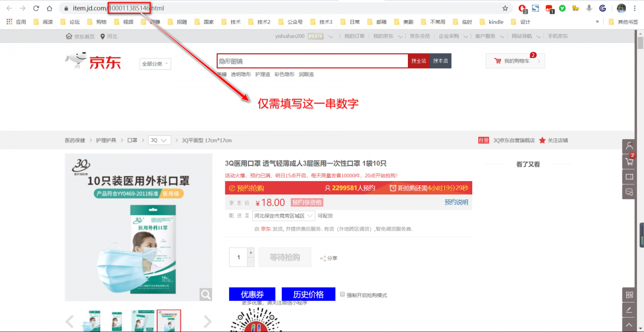
Task: Bookmark this page with the star icon
Action: point(505,8)
